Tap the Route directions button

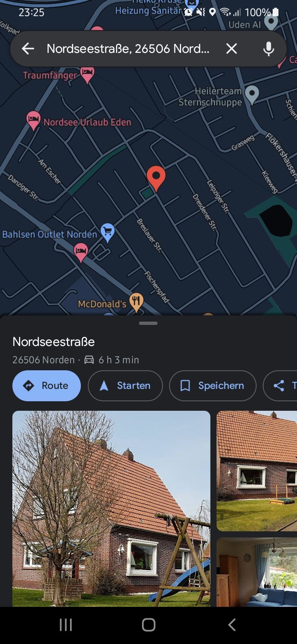click(x=47, y=386)
